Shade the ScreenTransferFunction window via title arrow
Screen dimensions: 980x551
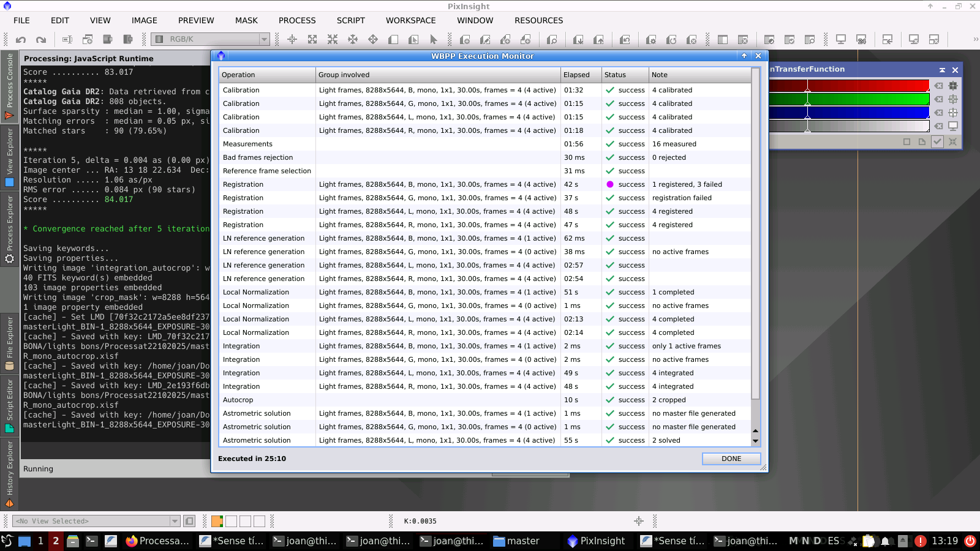(x=942, y=70)
